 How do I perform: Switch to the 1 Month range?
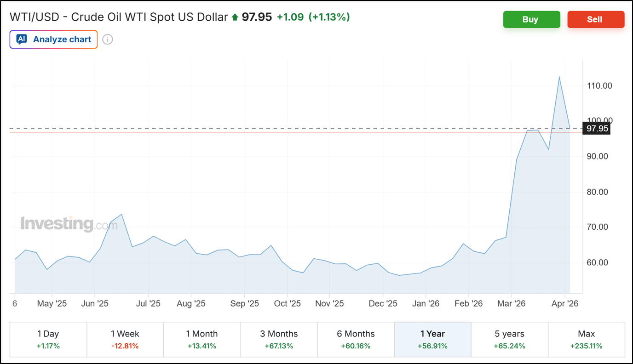coord(201,339)
